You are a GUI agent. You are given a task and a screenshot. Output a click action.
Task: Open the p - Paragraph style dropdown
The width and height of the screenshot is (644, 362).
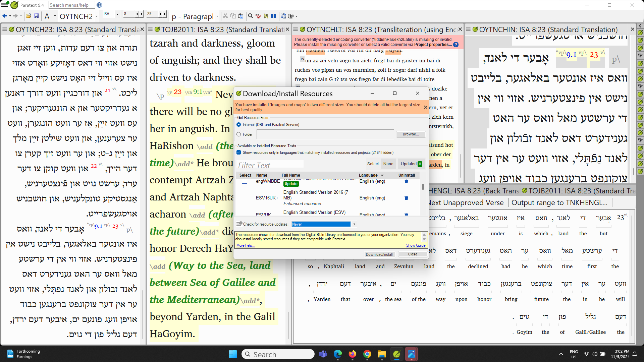click(x=217, y=16)
